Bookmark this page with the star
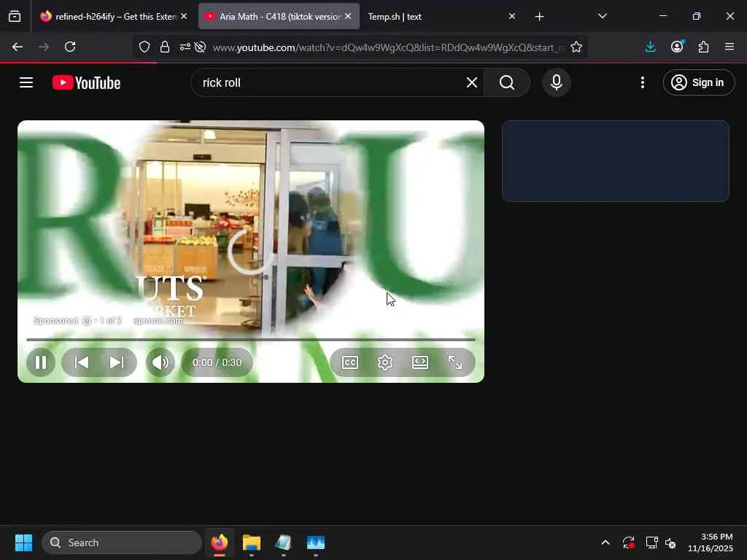Viewport: 747px width, 560px height. point(576,47)
